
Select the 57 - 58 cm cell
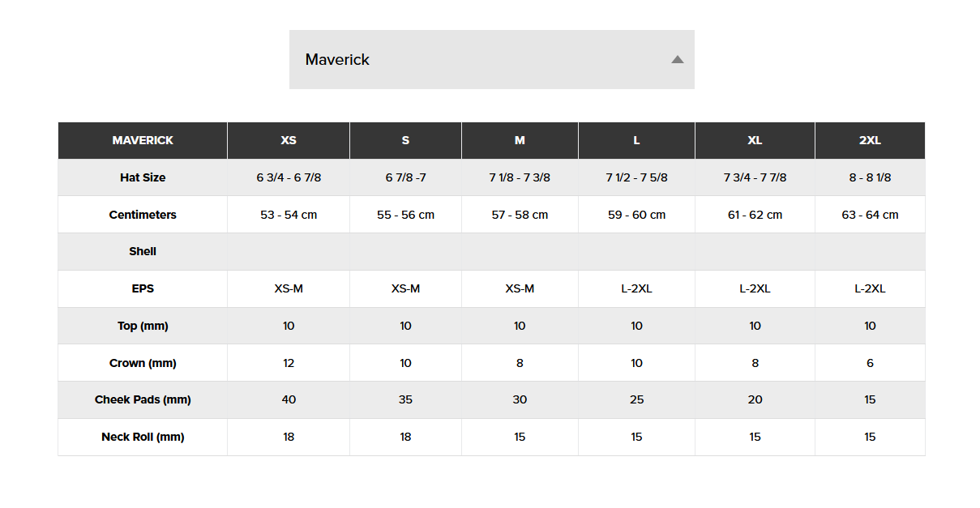click(520, 215)
